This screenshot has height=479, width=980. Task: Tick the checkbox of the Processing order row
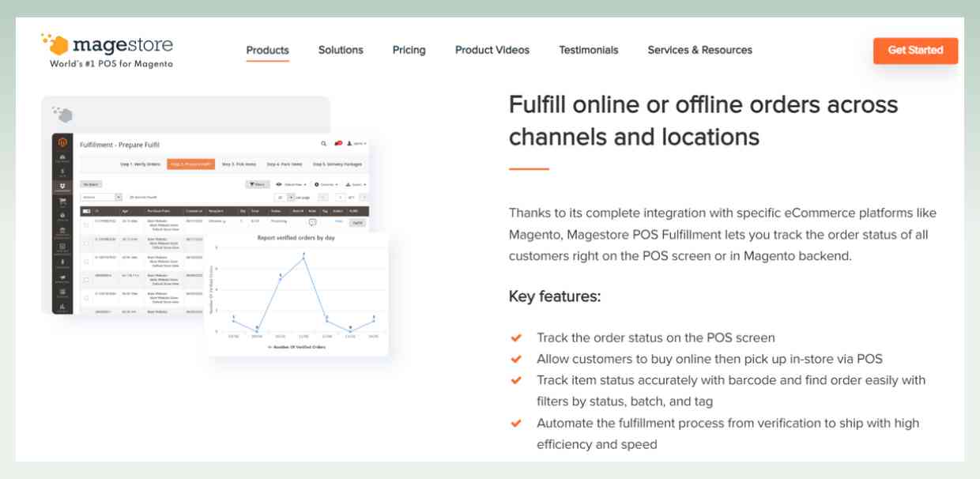(86, 224)
